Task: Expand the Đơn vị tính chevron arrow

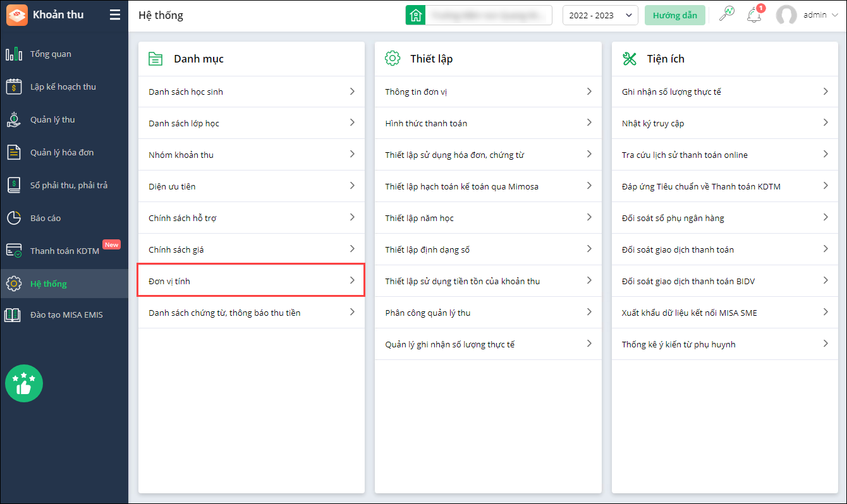Action: [352, 280]
